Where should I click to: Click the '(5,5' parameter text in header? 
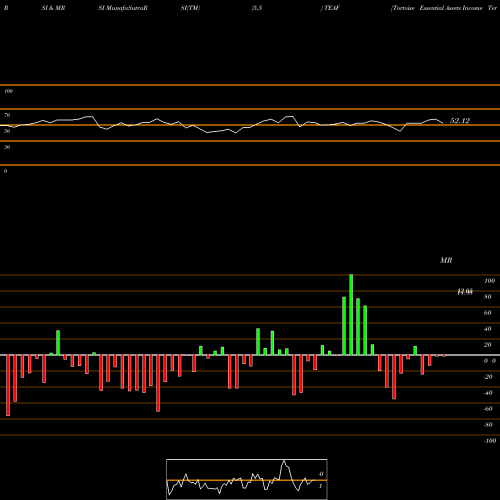click(257, 8)
